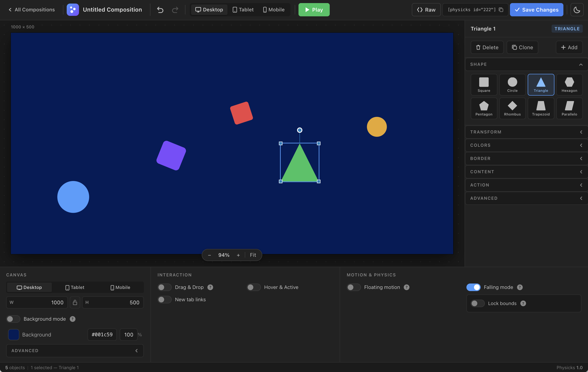Switch top bar to Desktop view
The image size is (588, 372).
pyautogui.click(x=209, y=10)
